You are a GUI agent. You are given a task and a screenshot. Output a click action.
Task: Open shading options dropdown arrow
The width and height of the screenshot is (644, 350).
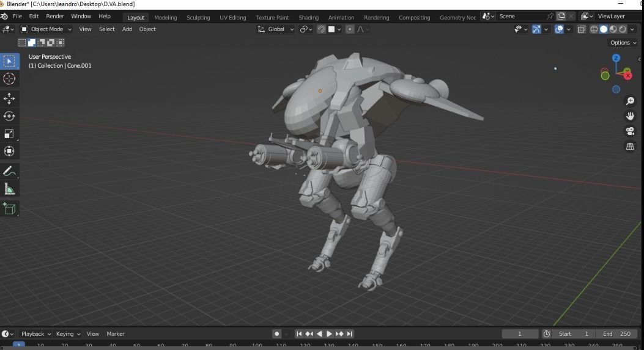632,29
